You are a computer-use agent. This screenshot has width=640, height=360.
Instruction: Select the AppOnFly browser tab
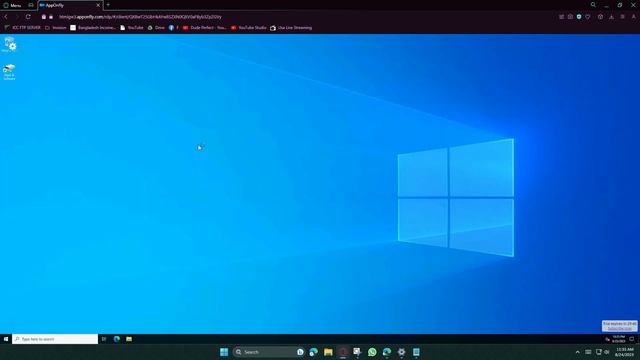pyautogui.click(x=70, y=5)
